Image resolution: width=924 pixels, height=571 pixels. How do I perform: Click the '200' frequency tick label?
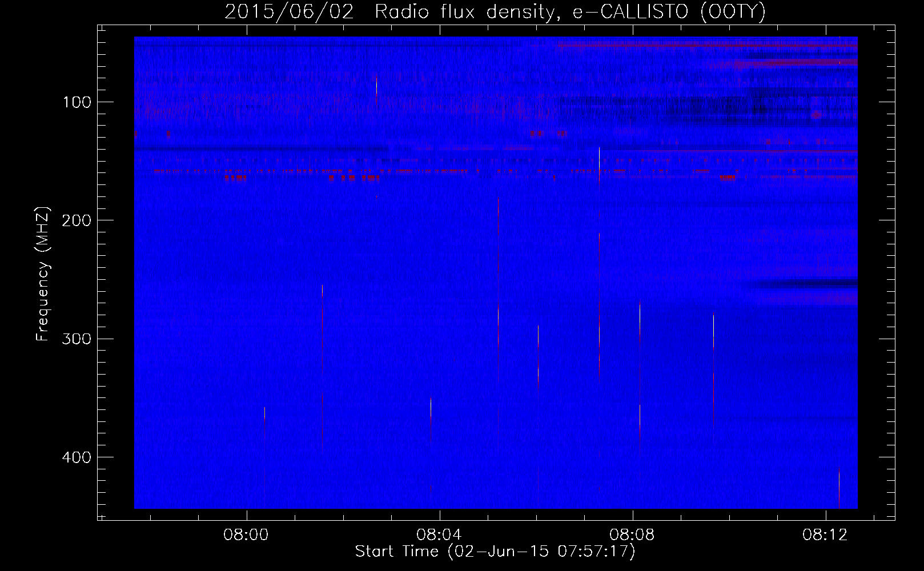coord(77,220)
